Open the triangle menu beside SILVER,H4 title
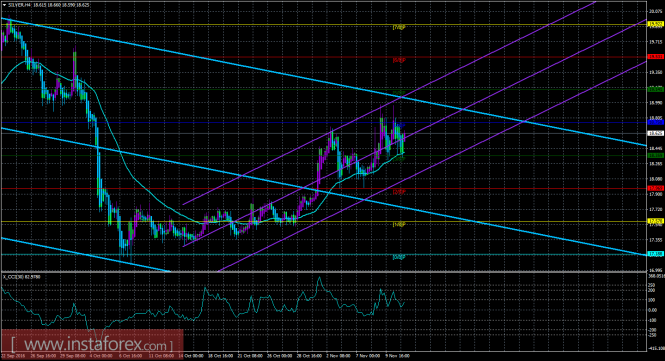The height and width of the screenshot is (361, 665). (x=4, y=6)
